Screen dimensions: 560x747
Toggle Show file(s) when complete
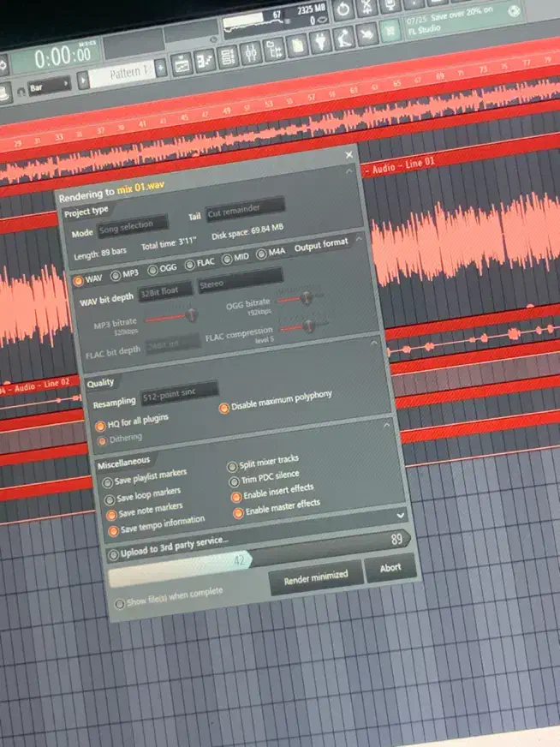(120, 604)
